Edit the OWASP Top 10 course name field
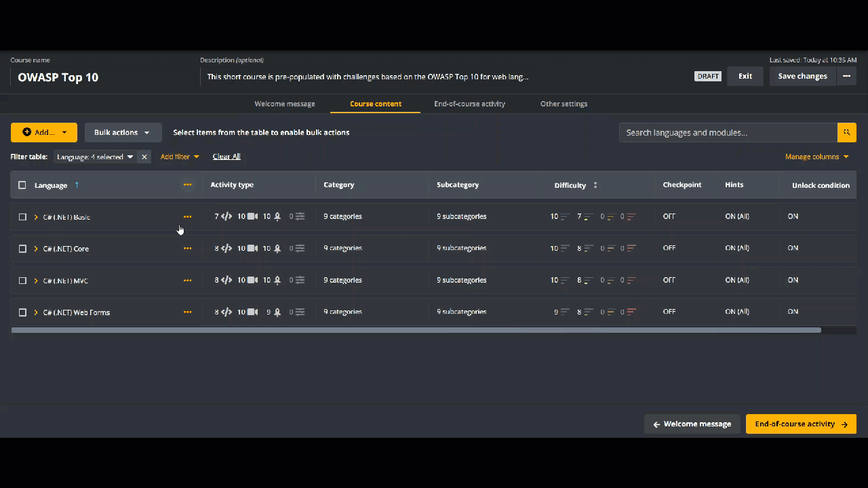868x488 pixels. click(102, 77)
